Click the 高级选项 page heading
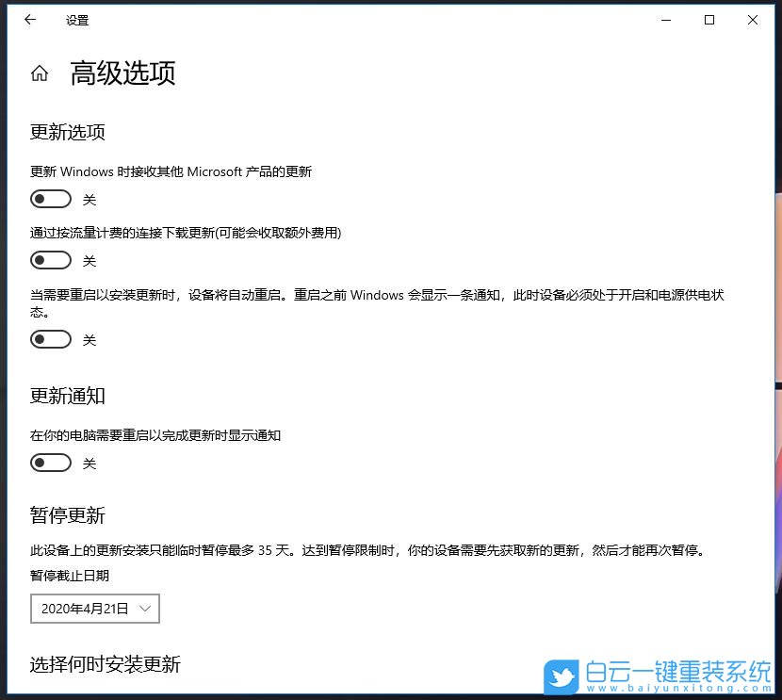The height and width of the screenshot is (700, 782). coord(122,73)
